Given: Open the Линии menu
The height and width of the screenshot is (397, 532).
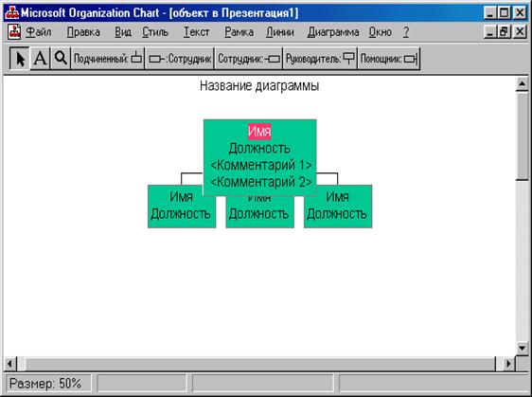Looking at the screenshot, I should [280, 32].
